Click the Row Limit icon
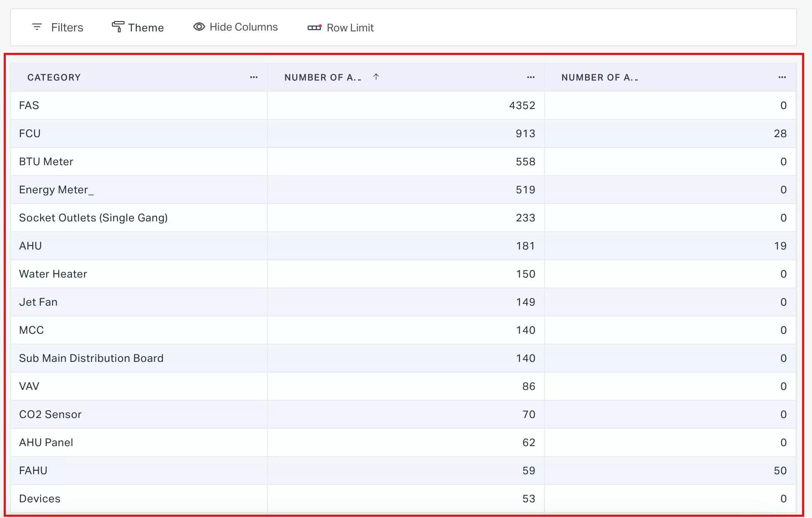This screenshot has width=812, height=518. point(314,27)
